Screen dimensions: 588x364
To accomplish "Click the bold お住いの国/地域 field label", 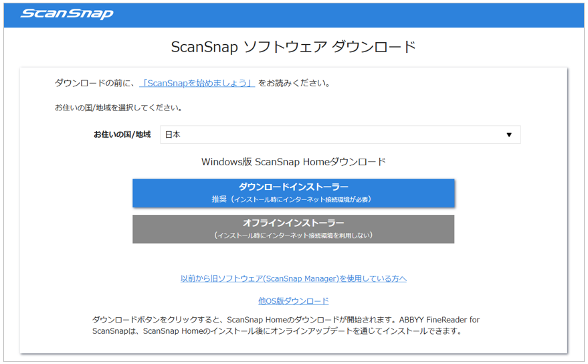I will 122,134.
